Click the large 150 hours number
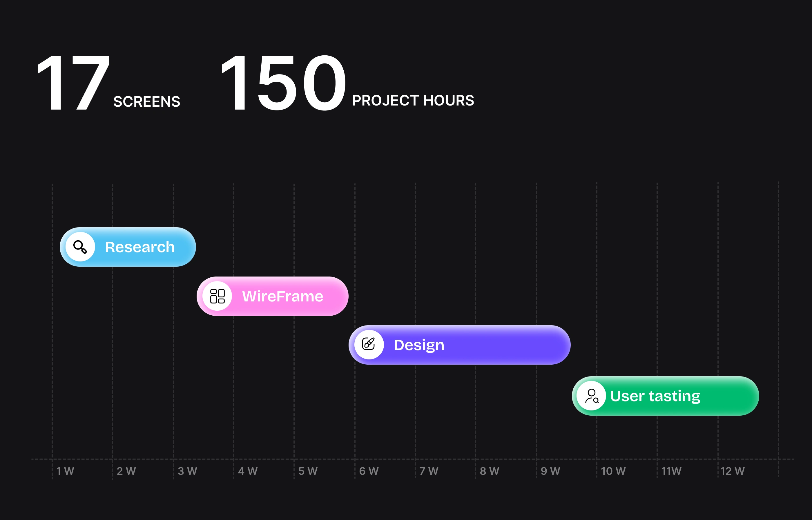812x520 pixels. (283, 83)
